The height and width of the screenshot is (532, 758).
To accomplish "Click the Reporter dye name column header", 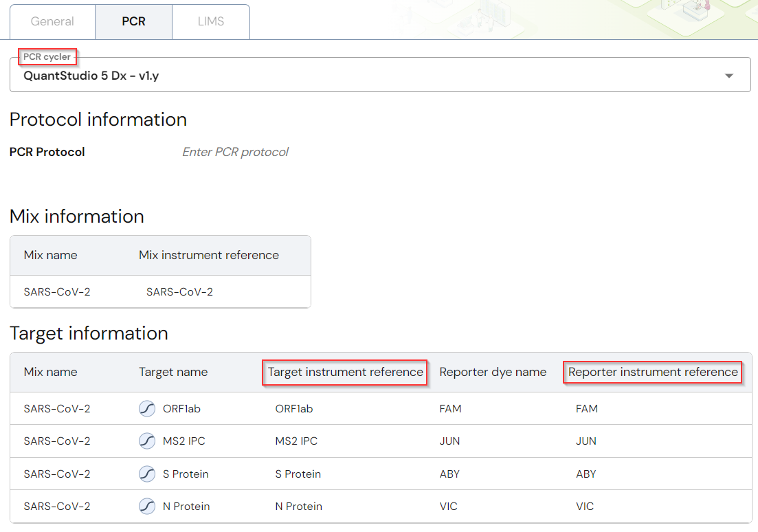I will (493, 372).
